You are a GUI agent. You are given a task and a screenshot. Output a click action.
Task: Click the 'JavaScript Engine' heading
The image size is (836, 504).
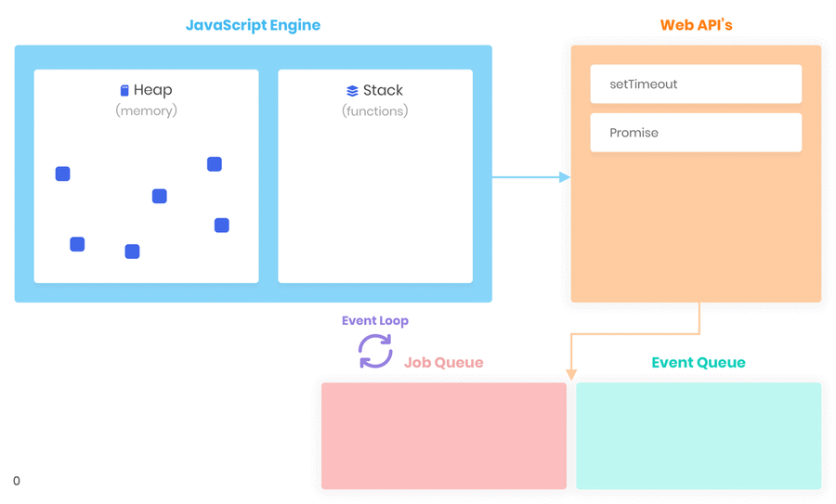coord(253,25)
